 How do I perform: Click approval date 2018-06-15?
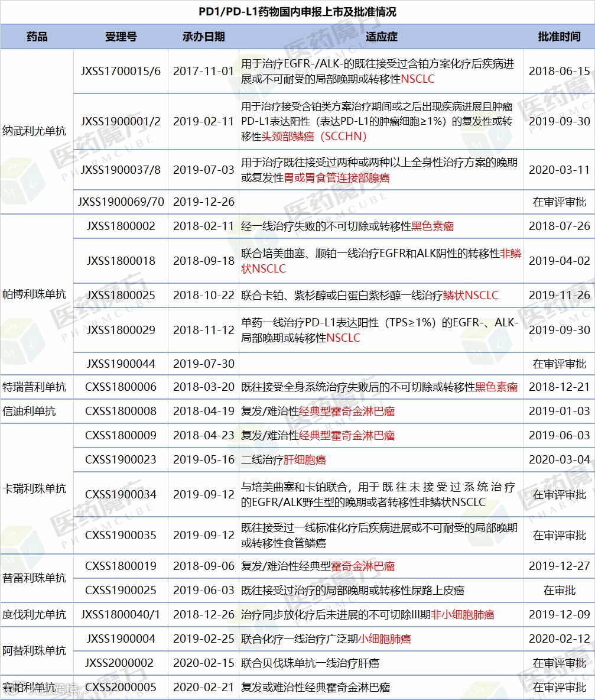coord(560,71)
